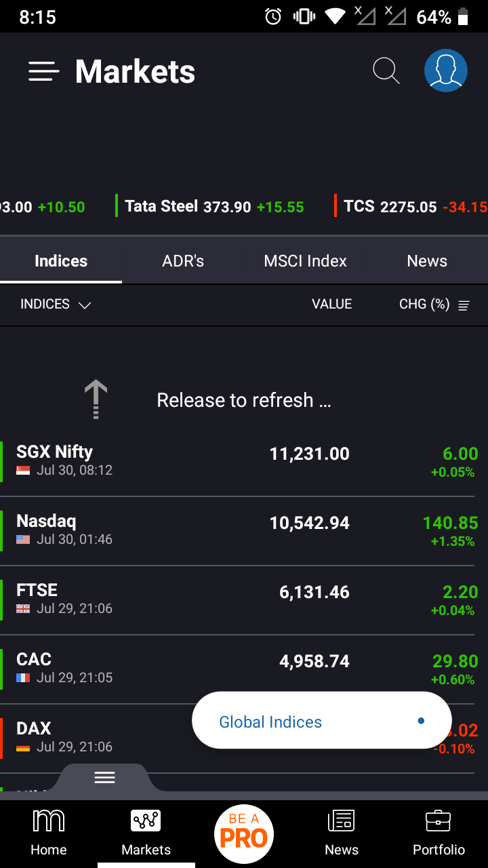
Task: Tap the search magnifier icon
Action: coord(386,71)
